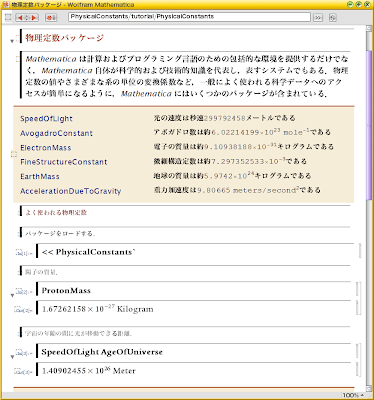
Task: Click the In label icon beside << PhysicalConstants`
Action: [x=24, y=253]
